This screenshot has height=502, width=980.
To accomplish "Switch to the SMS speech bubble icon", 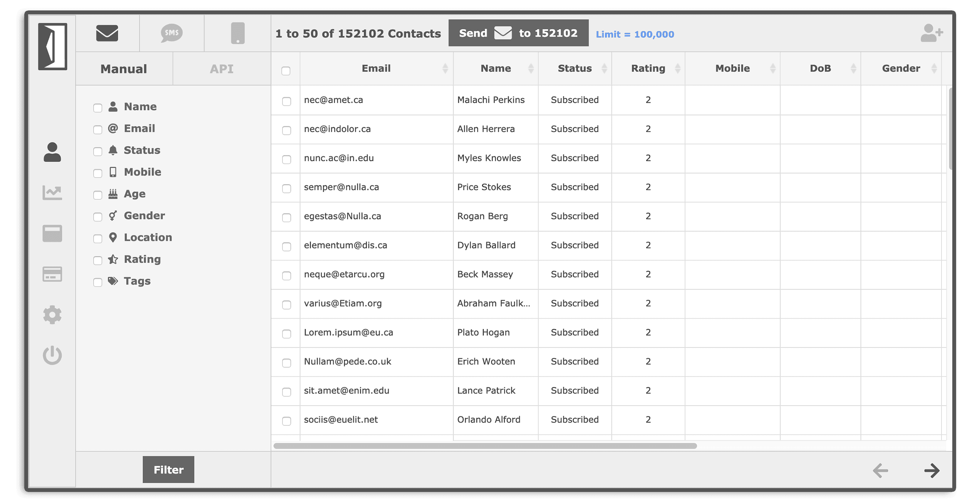I will [171, 33].
